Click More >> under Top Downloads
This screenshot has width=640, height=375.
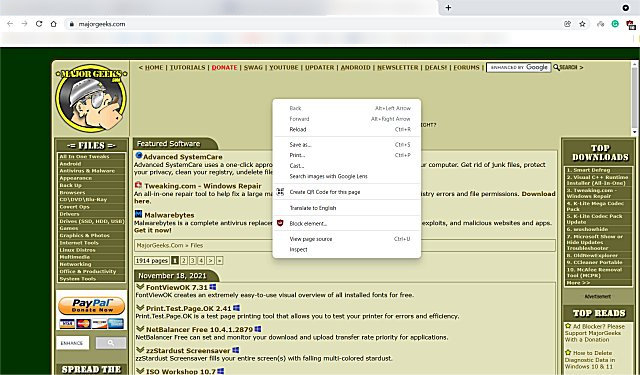point(578,282)
